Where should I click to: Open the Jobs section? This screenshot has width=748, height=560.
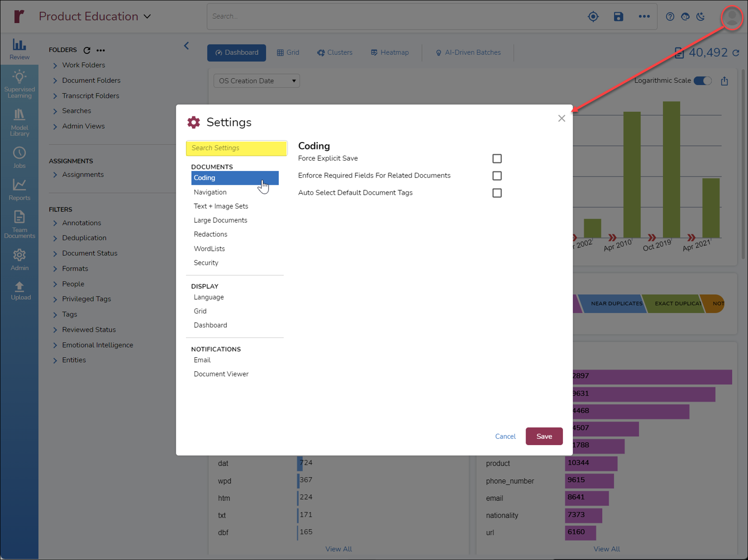coord(19,158)
